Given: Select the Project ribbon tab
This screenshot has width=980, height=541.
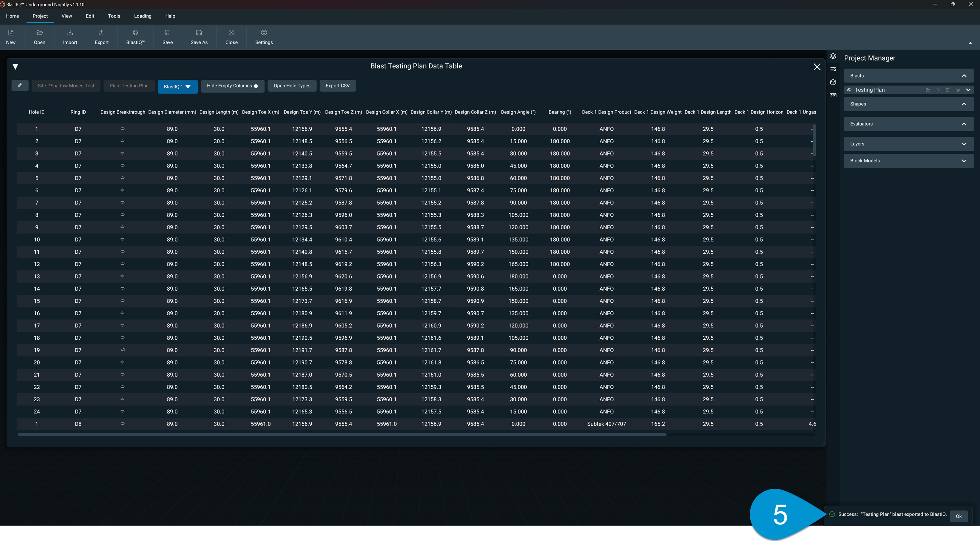Looking at the screenshot, I should [x=40, y=16].
